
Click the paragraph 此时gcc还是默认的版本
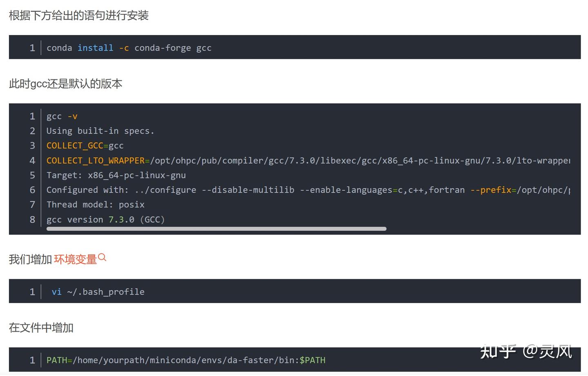66,84
